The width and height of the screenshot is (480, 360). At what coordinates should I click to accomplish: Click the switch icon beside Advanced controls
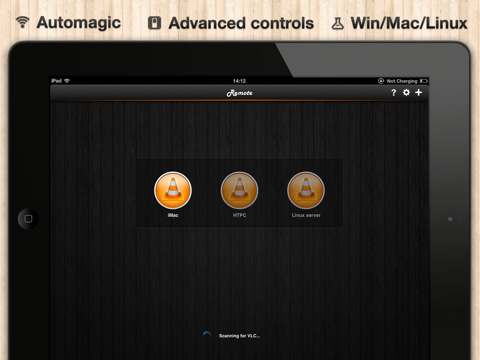coord(154,23)
